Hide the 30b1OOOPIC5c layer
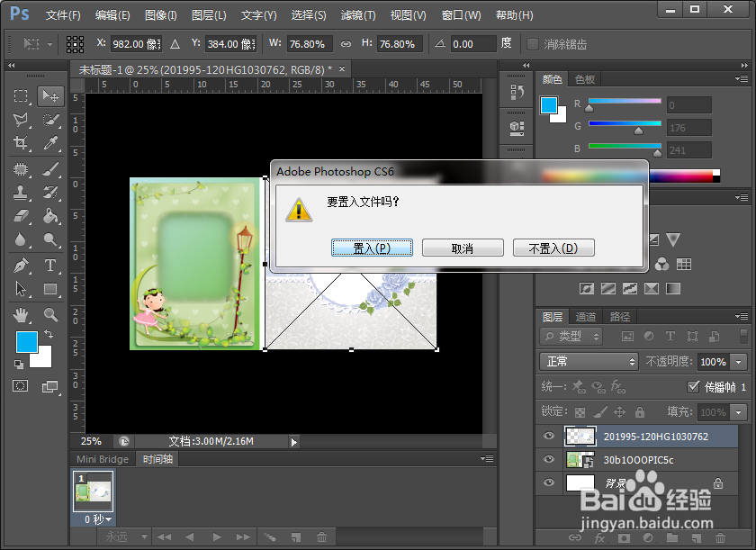756x550 pixels. pos(549,459)
